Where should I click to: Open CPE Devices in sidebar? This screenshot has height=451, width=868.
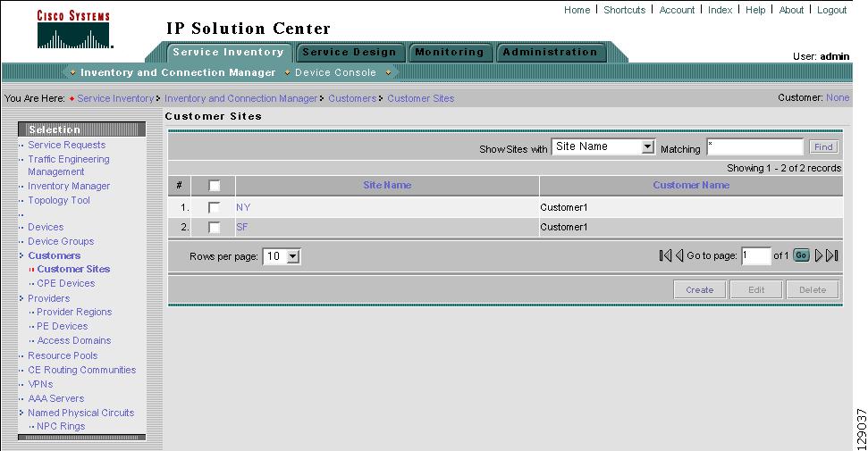point(66,283)
